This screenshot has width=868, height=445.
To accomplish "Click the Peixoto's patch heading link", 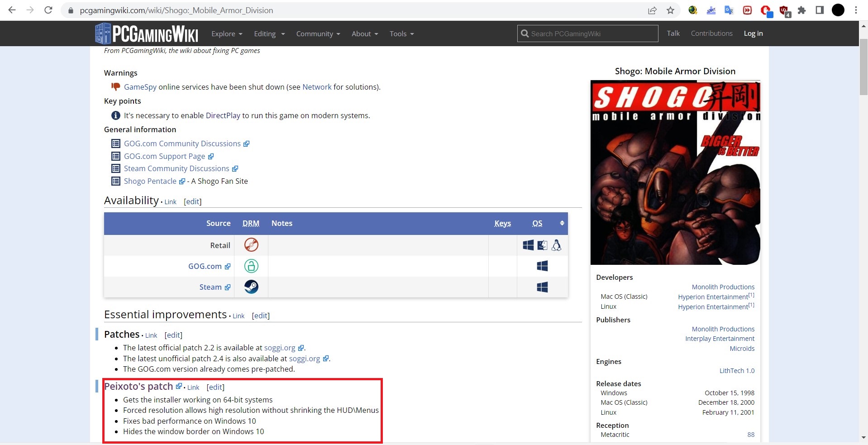I will coord(138,386).
